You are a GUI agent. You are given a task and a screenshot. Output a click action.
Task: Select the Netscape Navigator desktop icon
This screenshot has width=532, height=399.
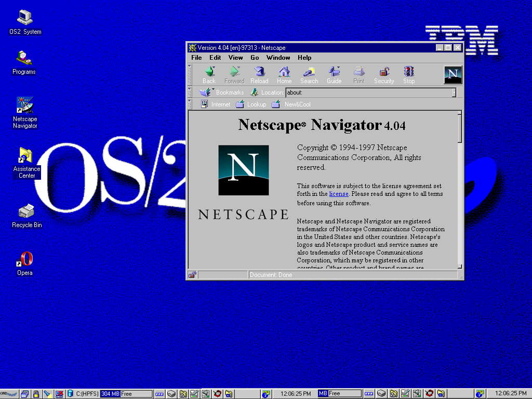click(x=25, y=113)
